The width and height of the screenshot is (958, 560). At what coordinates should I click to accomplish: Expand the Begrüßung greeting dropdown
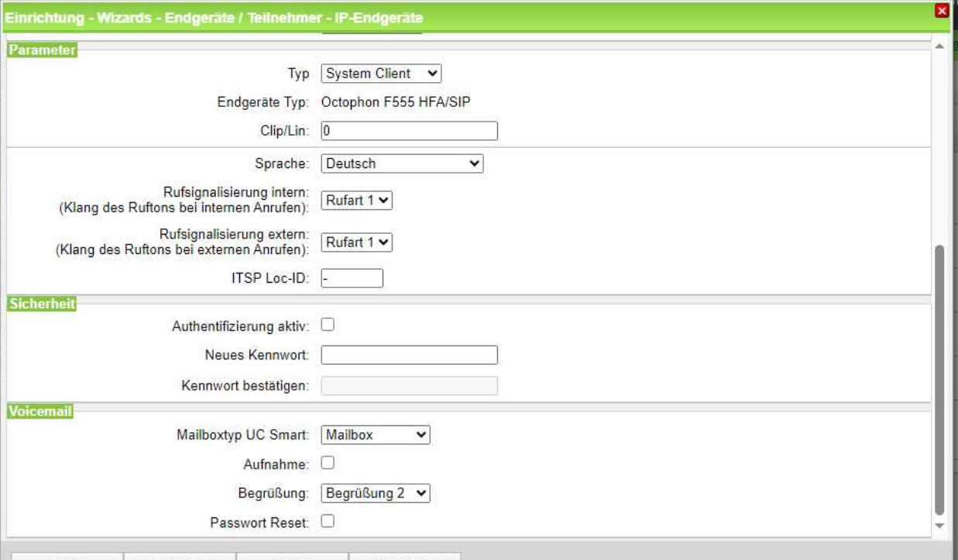[x=375, y=493]
